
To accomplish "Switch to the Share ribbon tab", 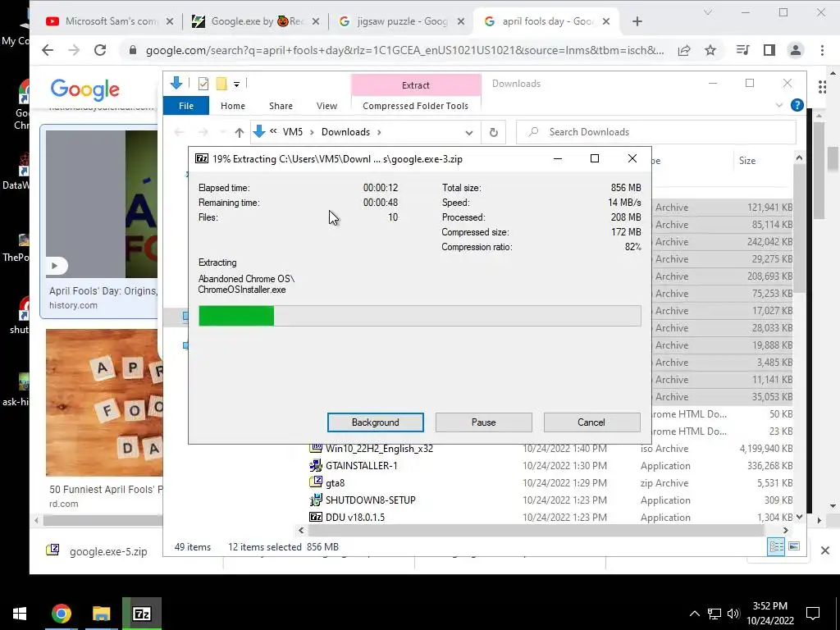I will (281, 106).
